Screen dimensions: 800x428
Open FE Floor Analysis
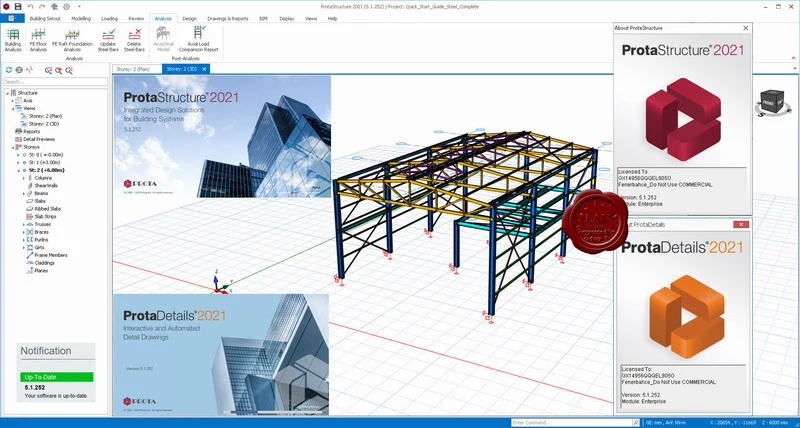click(x=38, y=40)
